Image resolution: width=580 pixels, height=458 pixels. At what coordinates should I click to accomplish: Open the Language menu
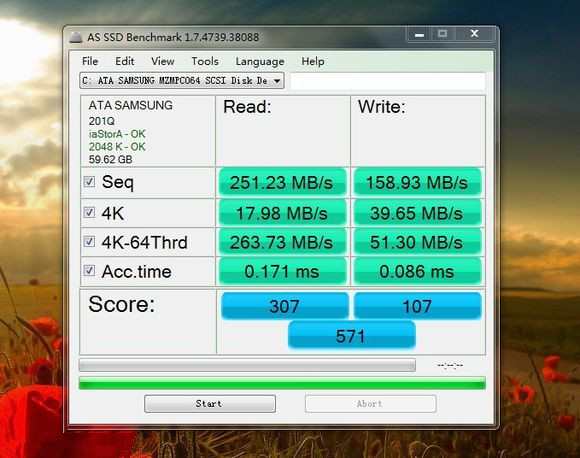(x=260, y=61)
